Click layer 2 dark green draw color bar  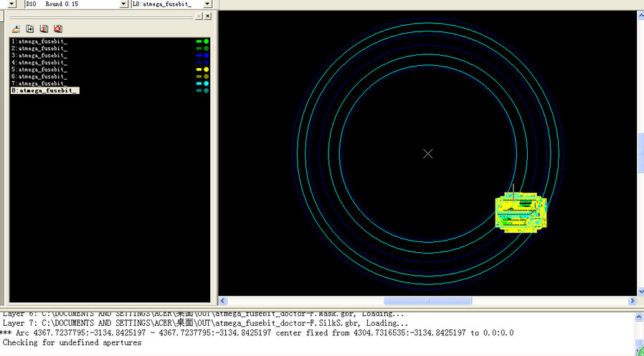(199, 49)
